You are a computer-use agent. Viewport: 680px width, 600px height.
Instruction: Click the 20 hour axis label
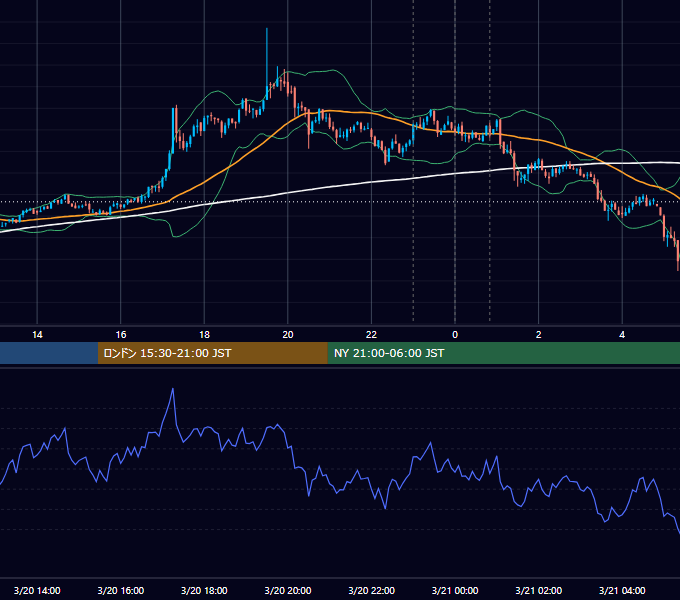click(288, 335)
